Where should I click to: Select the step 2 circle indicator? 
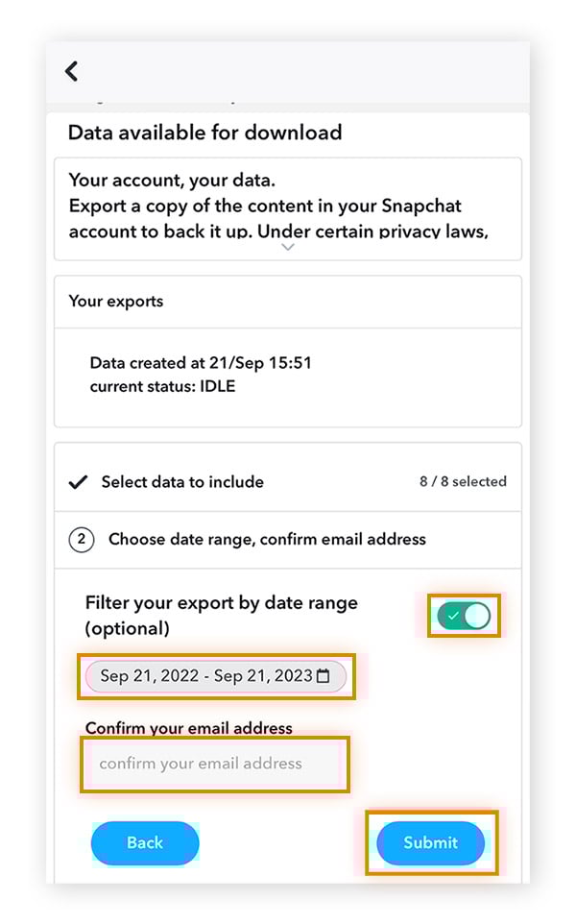tap(82, 540)
